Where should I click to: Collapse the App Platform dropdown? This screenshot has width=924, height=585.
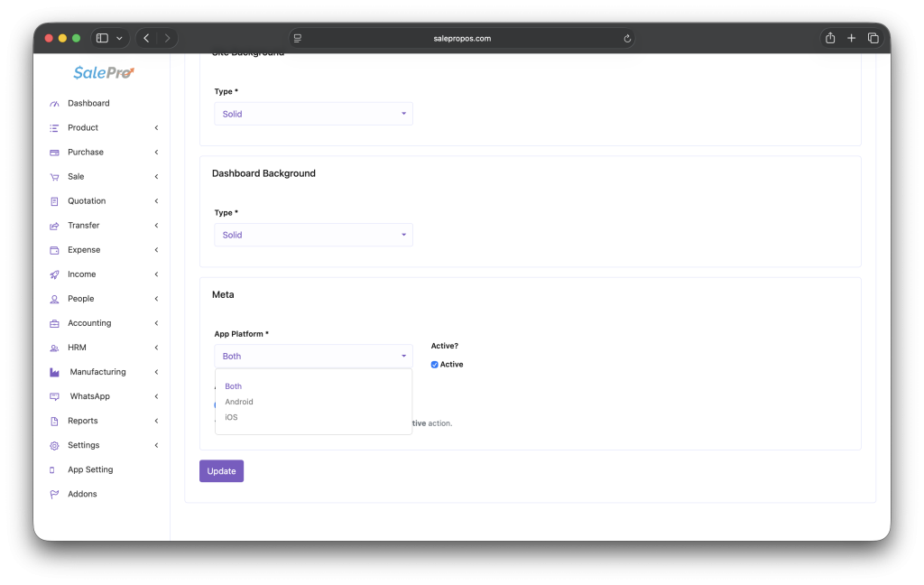(313, 356)
